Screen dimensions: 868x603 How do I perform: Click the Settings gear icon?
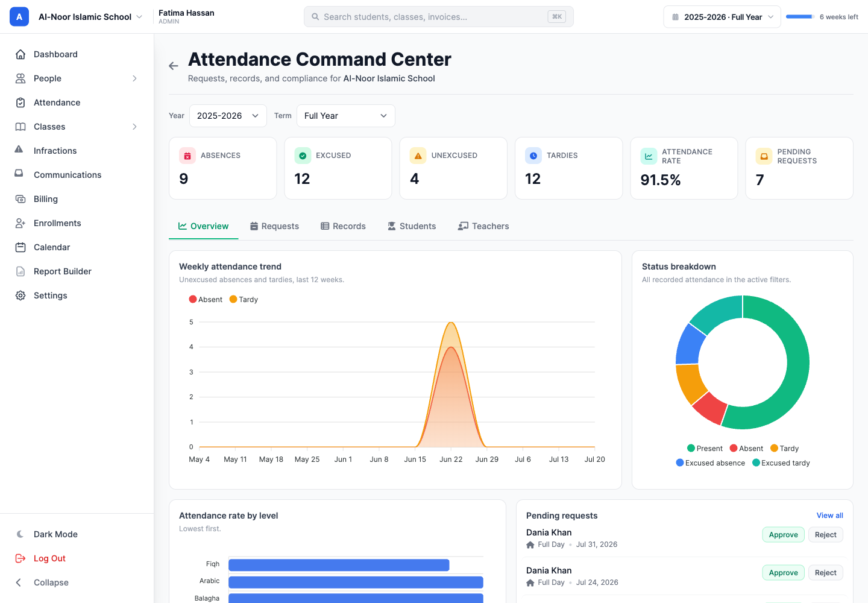20,295
